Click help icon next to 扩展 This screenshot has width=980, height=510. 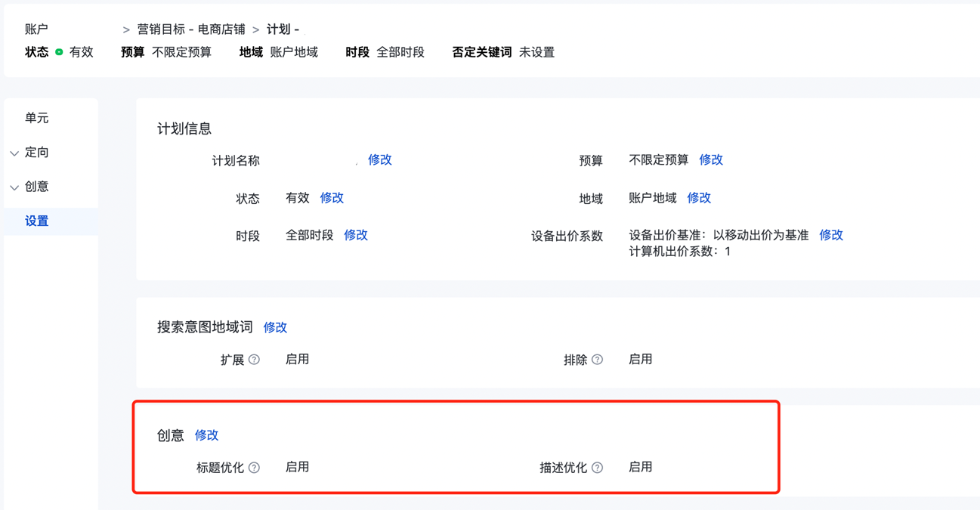[x=255, y=360]
